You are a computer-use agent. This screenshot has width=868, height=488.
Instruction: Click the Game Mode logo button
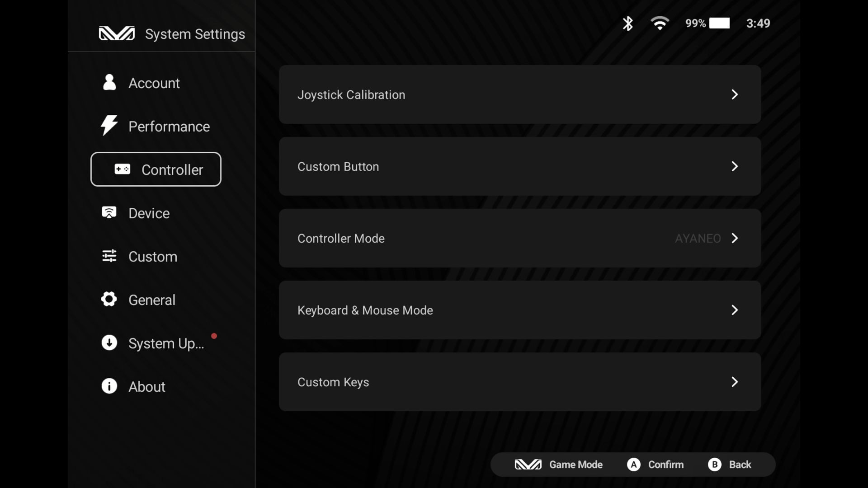pos(528,465)
